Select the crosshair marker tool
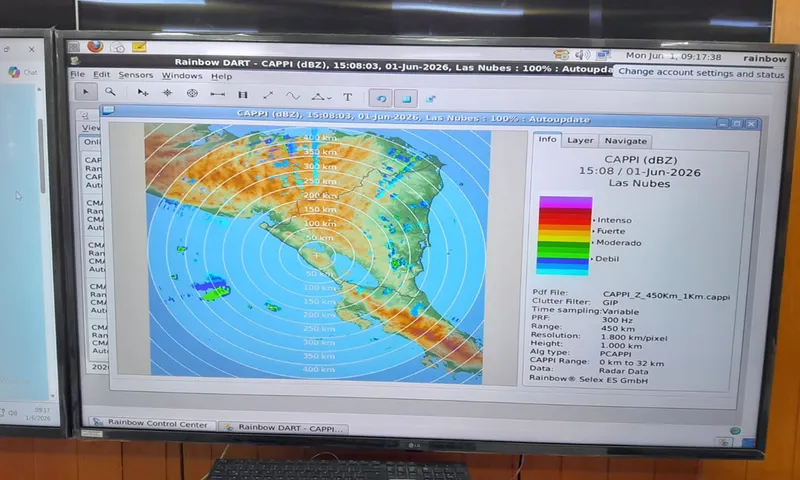The image size is (800, 480). coord(167,93)
